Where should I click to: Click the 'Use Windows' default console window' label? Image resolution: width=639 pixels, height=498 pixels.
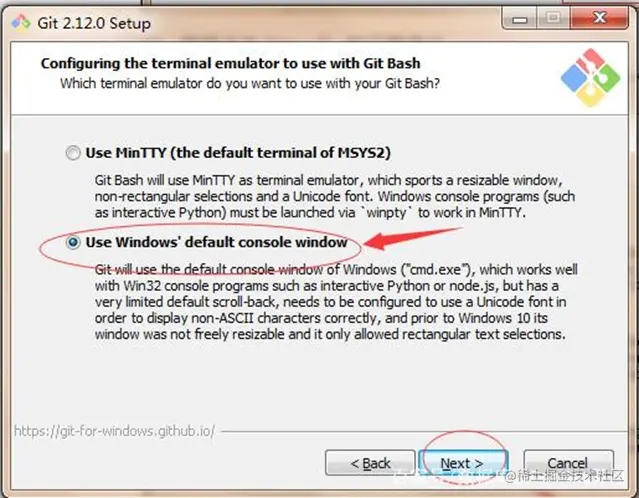click(x=216, y=242)
